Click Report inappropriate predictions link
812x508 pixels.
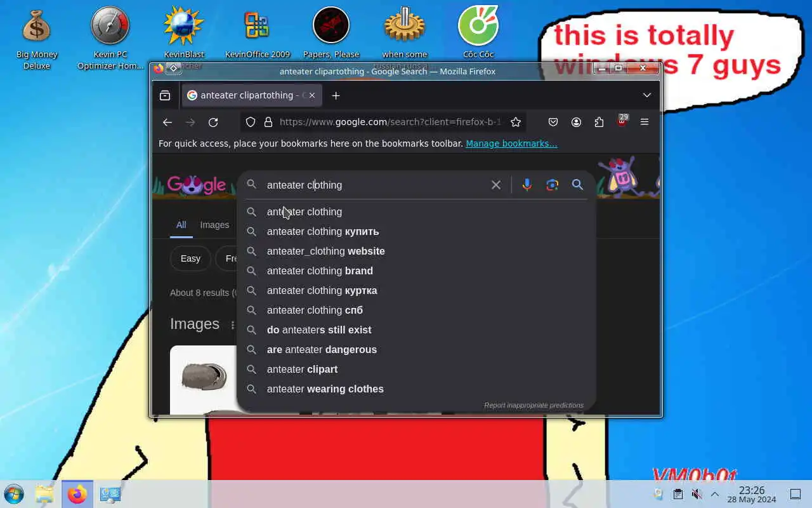tap(534, 405)
